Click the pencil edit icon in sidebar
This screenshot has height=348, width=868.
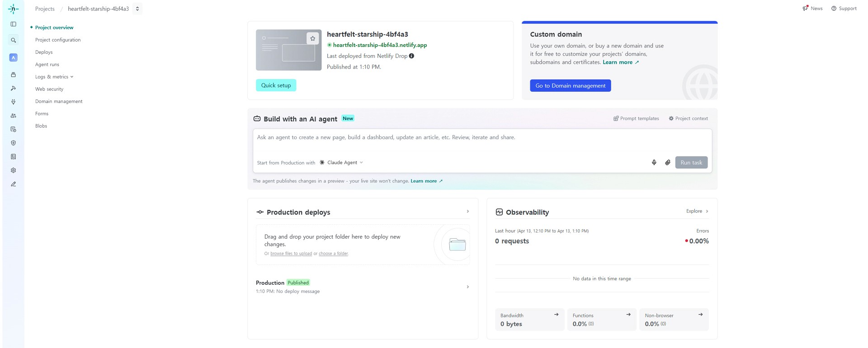pyautogui.click(x=14, y=184)
